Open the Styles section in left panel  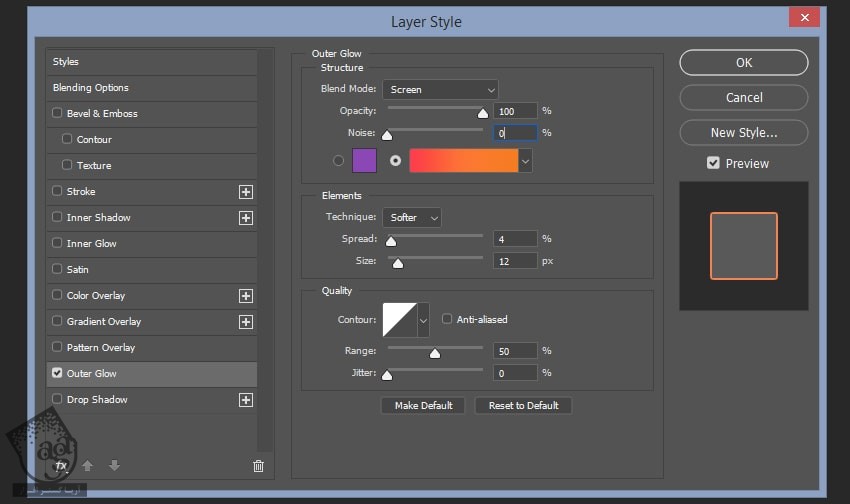66,62
